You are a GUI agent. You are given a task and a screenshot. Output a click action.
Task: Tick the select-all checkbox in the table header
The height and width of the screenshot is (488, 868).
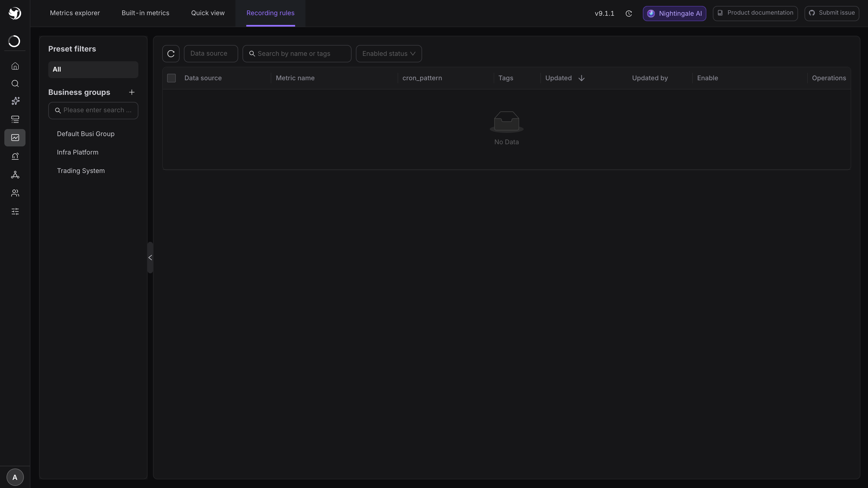click(171, 78)
